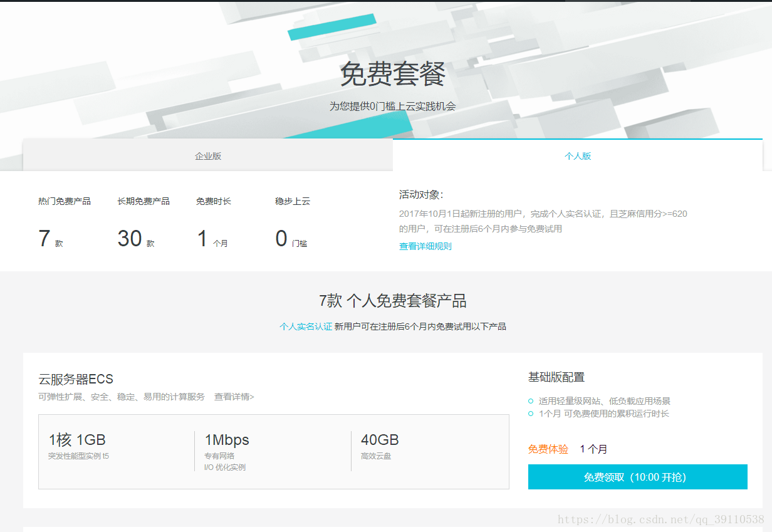Follow the 个人实名认证 link
Screen dimensions: 772x532
[306, 326]
